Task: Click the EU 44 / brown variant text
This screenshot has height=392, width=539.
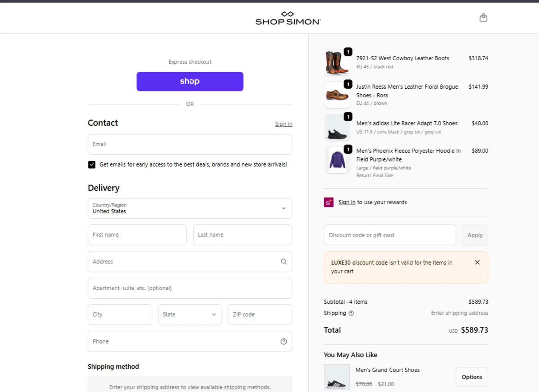Action: 372,103
